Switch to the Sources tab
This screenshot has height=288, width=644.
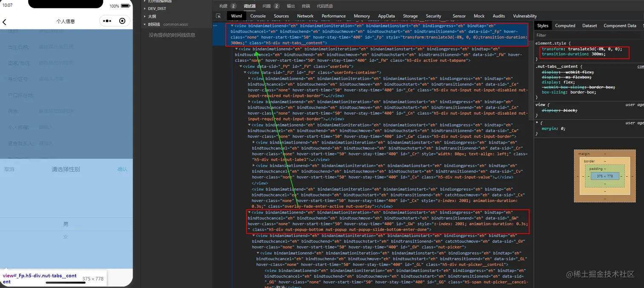click(281, 16)
